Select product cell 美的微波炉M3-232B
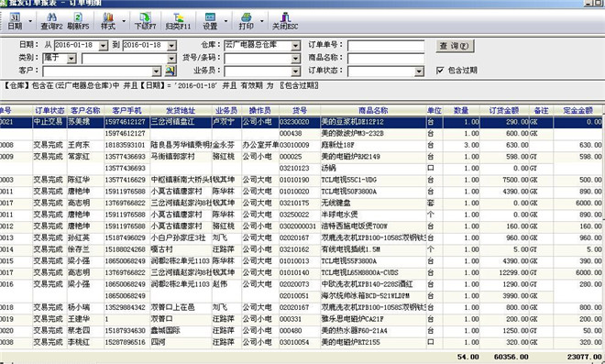The width and height of the screenshot is (605, 364). (373, 134)
